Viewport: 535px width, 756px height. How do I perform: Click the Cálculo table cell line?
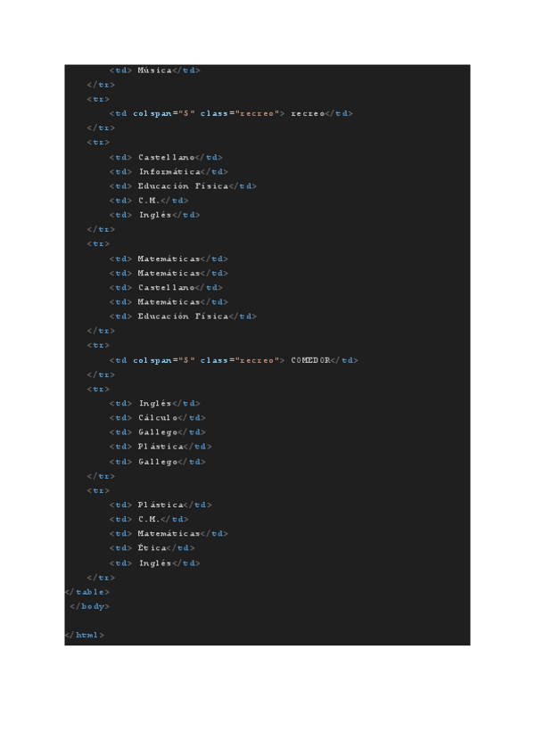click(158, 417)
